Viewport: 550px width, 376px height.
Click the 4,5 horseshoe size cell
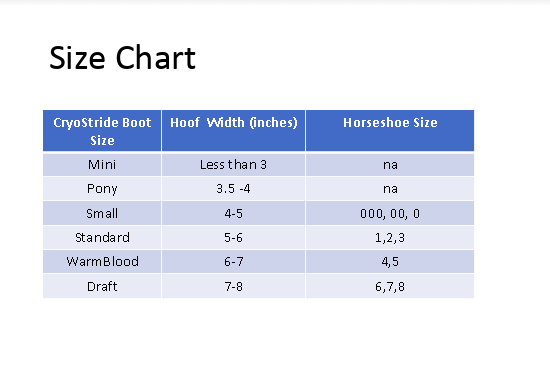(x=390, y=262)
